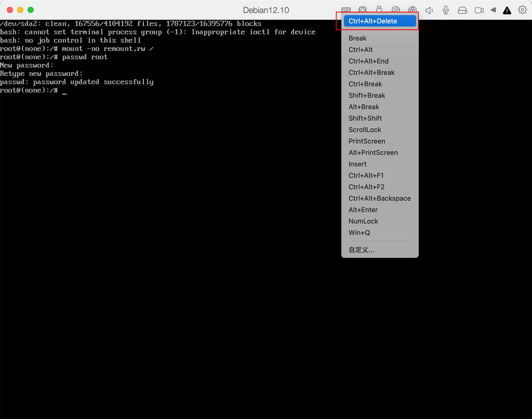
Task: Click the keyboard shortcuts icon
Action: coord(346,10)
